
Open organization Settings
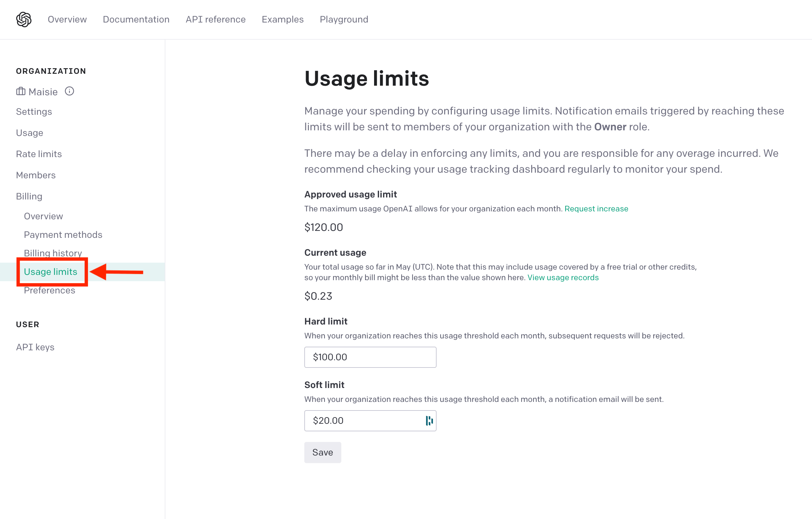[x=34, y=111]
